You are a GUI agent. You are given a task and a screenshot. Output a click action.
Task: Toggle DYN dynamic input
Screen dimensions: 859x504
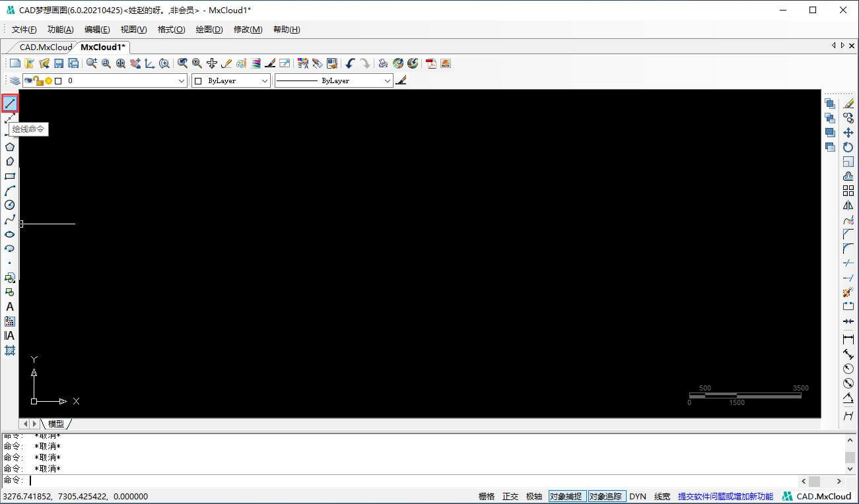638,497
